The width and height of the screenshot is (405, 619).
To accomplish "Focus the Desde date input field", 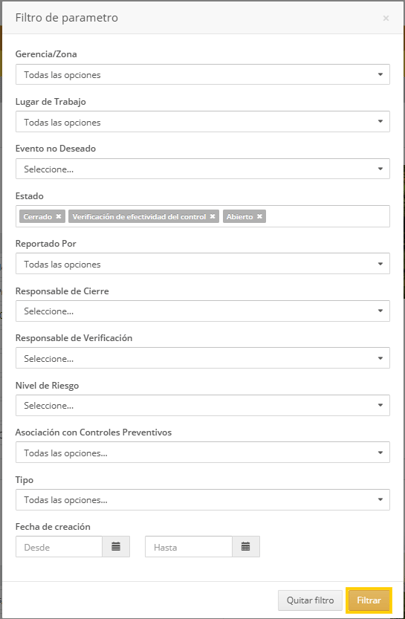I will (59, 547).
